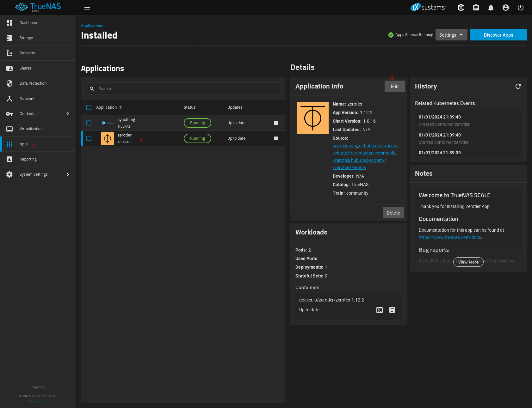Go to Storage page

[x=26, y=38]
